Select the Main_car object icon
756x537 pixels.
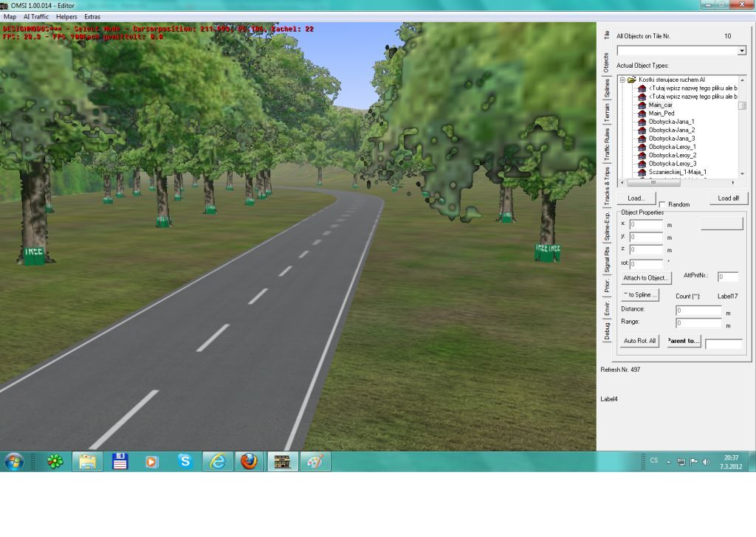coord(642,105)
